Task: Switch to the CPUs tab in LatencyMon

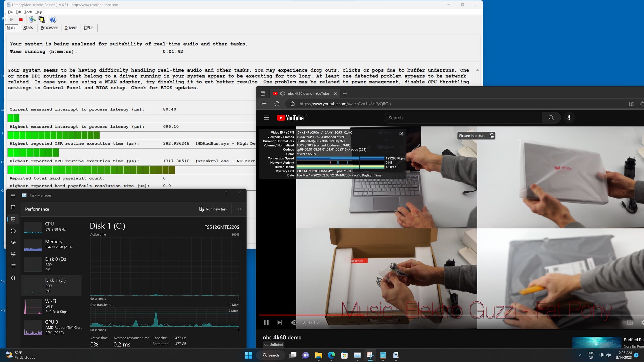Action: 89,28
